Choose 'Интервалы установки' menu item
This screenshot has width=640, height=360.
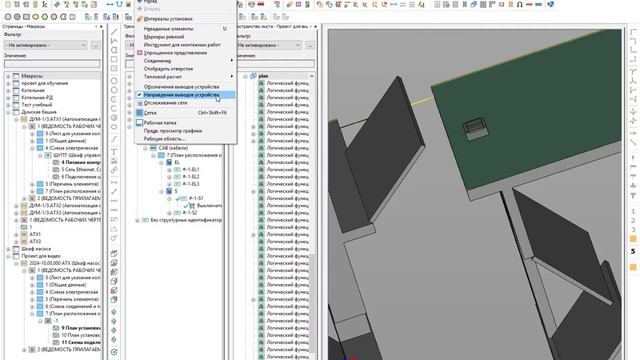pos(185,19)
